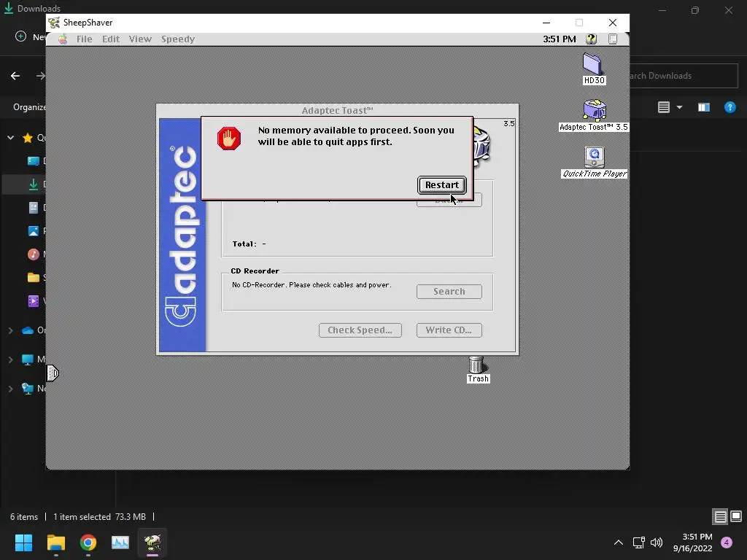Click the SheepShaver taskbar icon
The height and width of the screenshot is (560, 747).
152,542
